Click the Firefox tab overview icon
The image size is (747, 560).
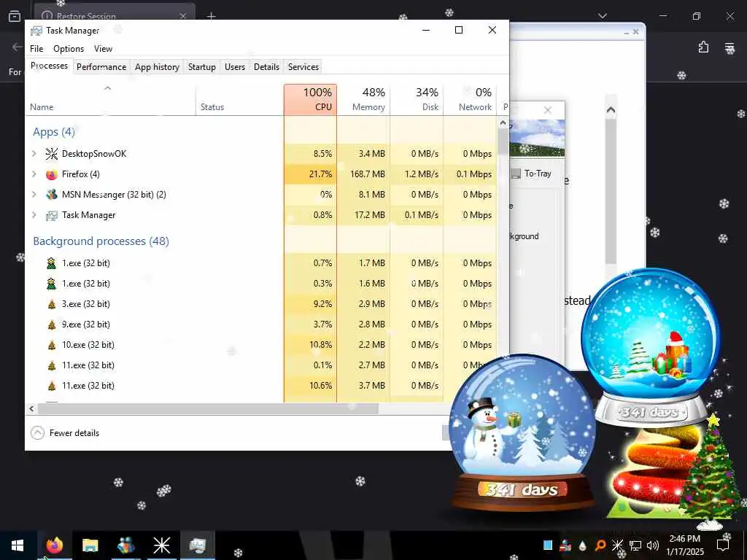pyautogui.click(x=15, y=16)
